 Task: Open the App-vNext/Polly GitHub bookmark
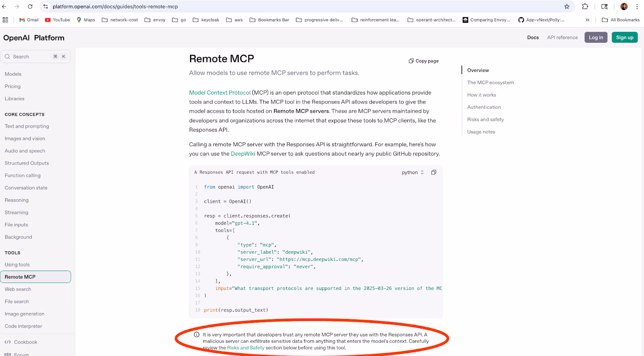pos(541,20)
